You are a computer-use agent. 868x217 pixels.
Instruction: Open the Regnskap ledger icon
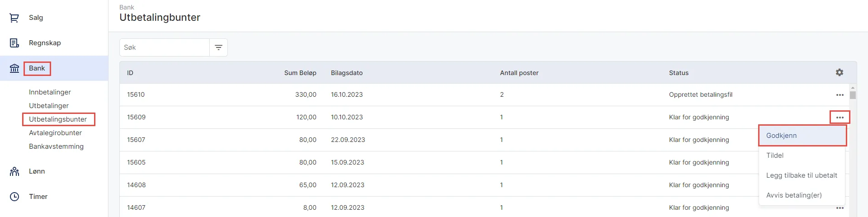click(14, 43)
